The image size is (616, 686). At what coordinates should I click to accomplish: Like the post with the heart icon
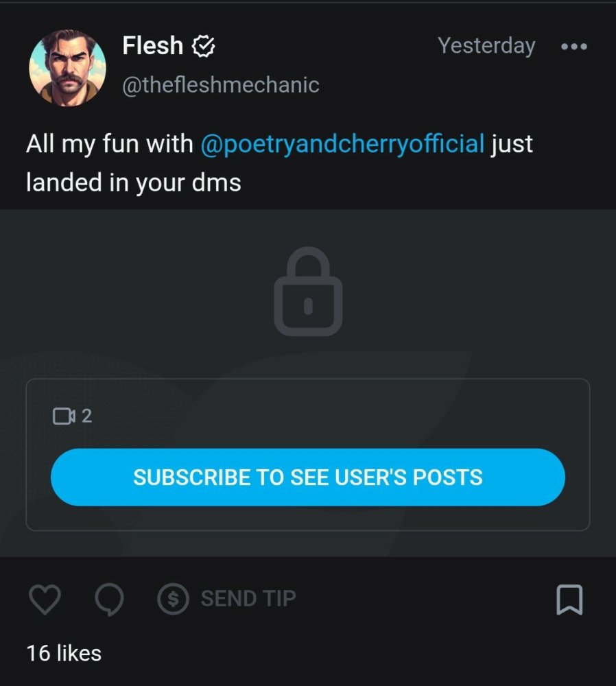tap(45, 599)
